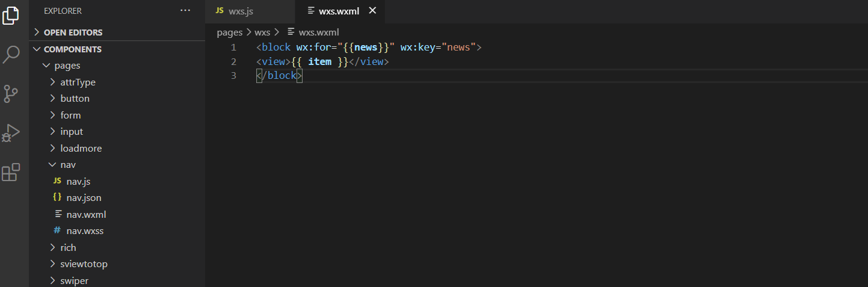This screenshot has width=868, height=287.
Task: Close the wxs.wxml editor tab
Action: click(x=372, y=11)
